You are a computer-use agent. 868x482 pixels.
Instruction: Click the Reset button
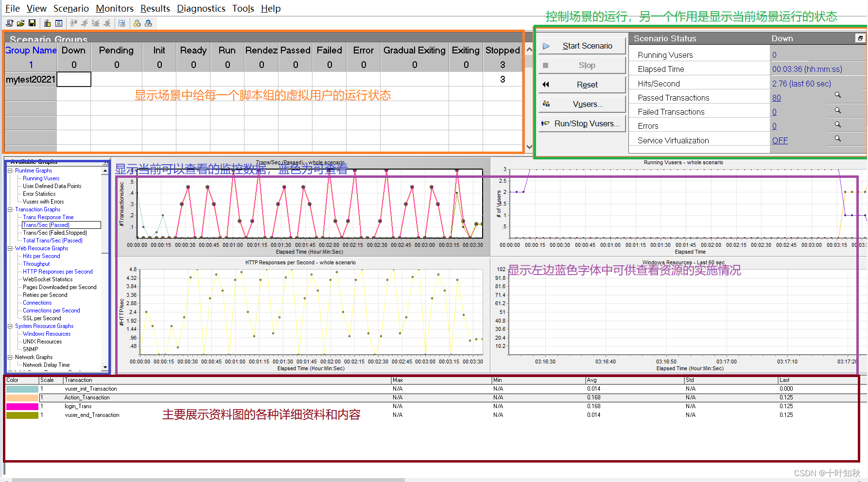pos(582,85)
